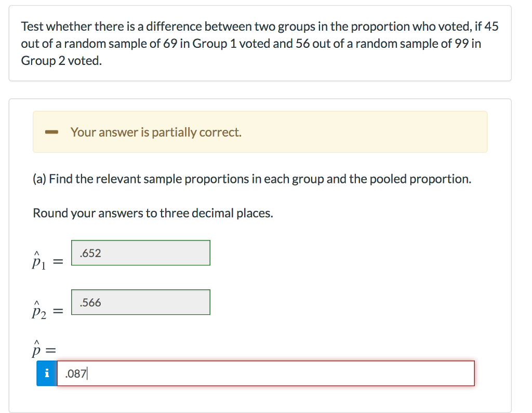Click inside the p̂₁ answer field showing .652

140,253
